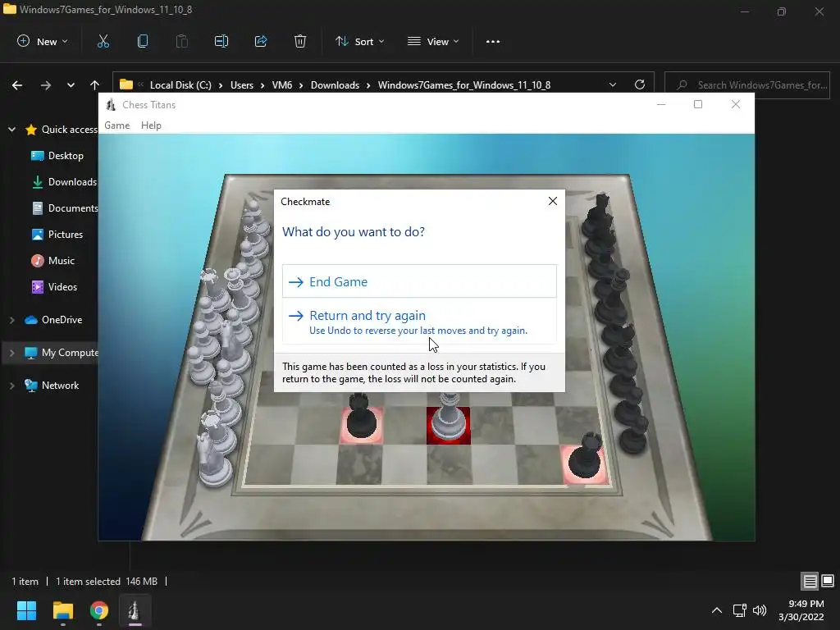
Task: Open the Windows Start menu
Action: point(26,610)
